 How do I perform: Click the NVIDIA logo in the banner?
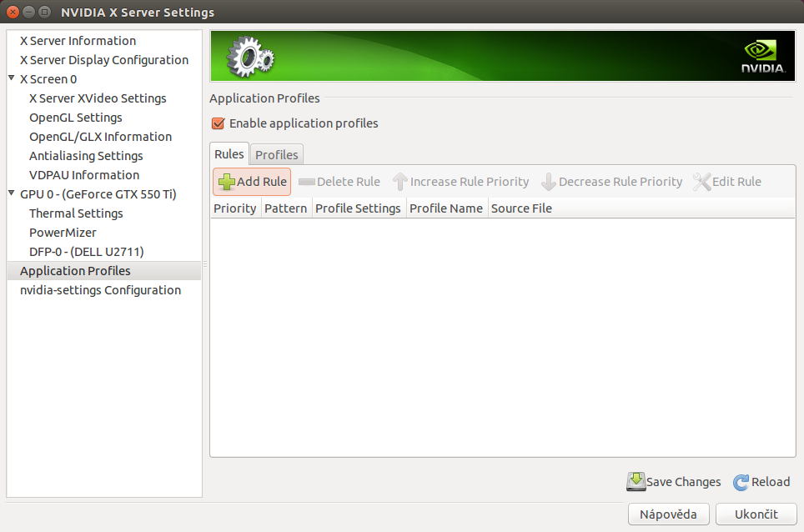763,57
